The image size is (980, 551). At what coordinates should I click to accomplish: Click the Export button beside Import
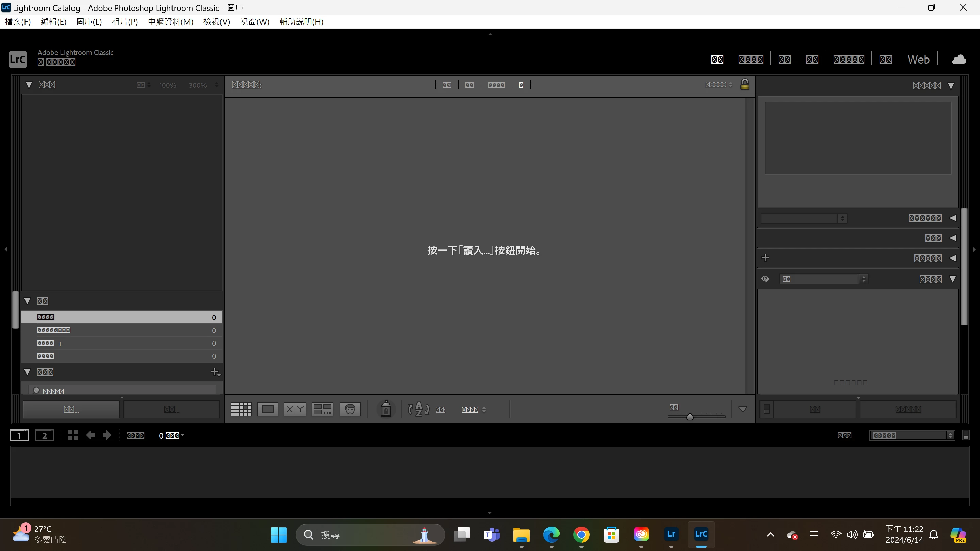[171, 409]
